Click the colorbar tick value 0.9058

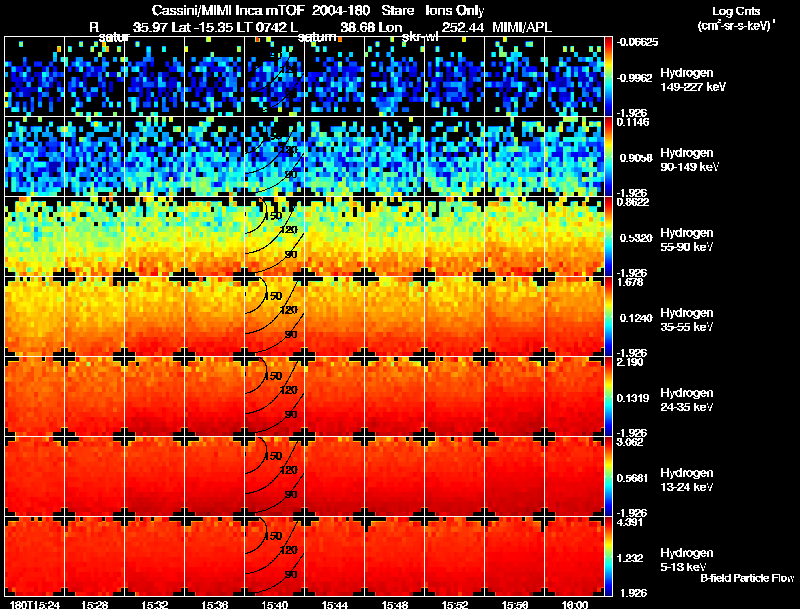click(x=636, y=158)
